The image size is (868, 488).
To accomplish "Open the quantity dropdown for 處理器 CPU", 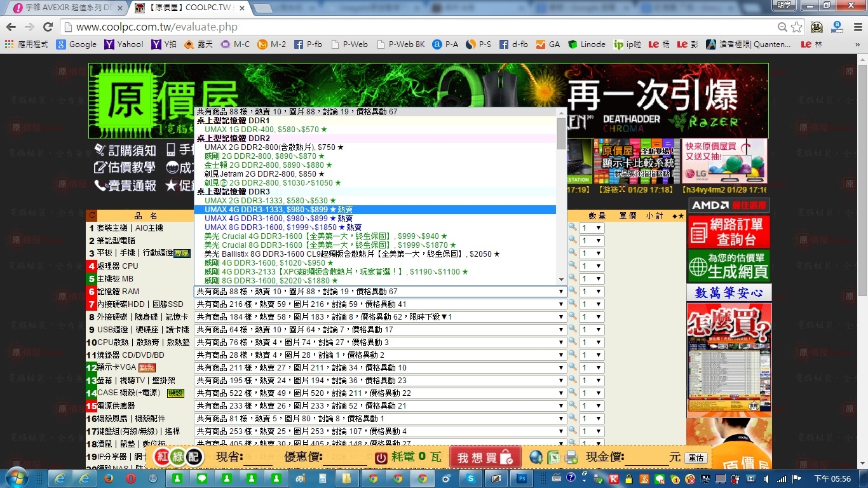I will 592,266.
